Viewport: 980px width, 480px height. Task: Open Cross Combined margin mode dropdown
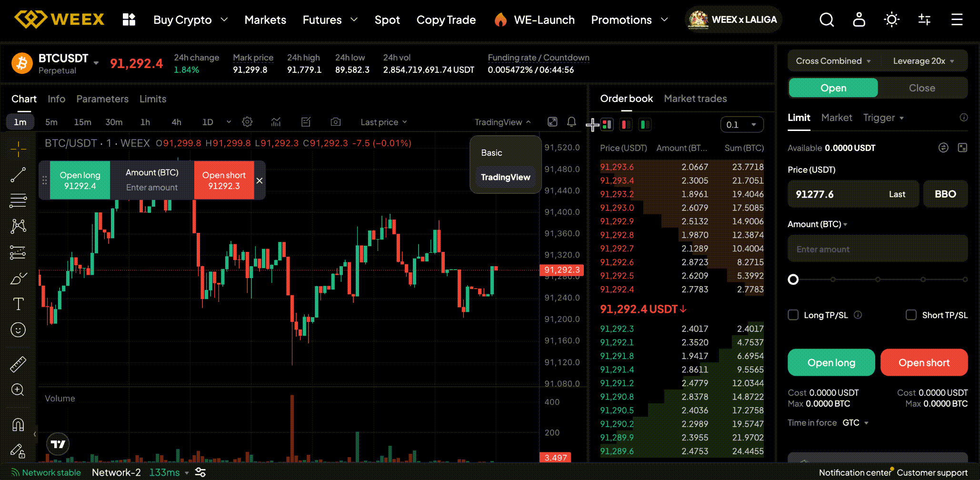(x=833, y=61)
